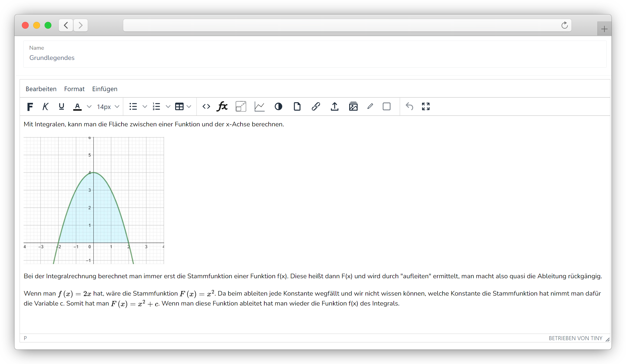Open the table insert menu
Image resolution: width=626 pixels, height=364 pixels.
pos(179,107)
